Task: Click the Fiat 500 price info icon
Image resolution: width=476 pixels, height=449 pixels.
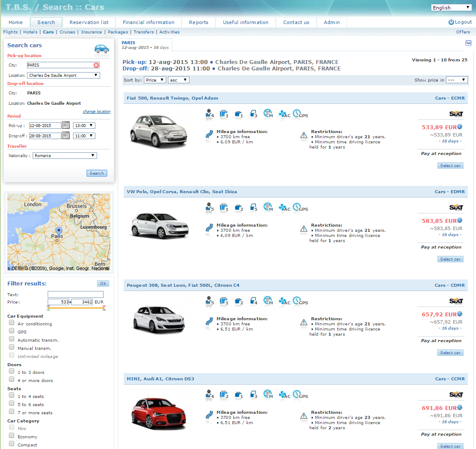Action: (460, 127)
